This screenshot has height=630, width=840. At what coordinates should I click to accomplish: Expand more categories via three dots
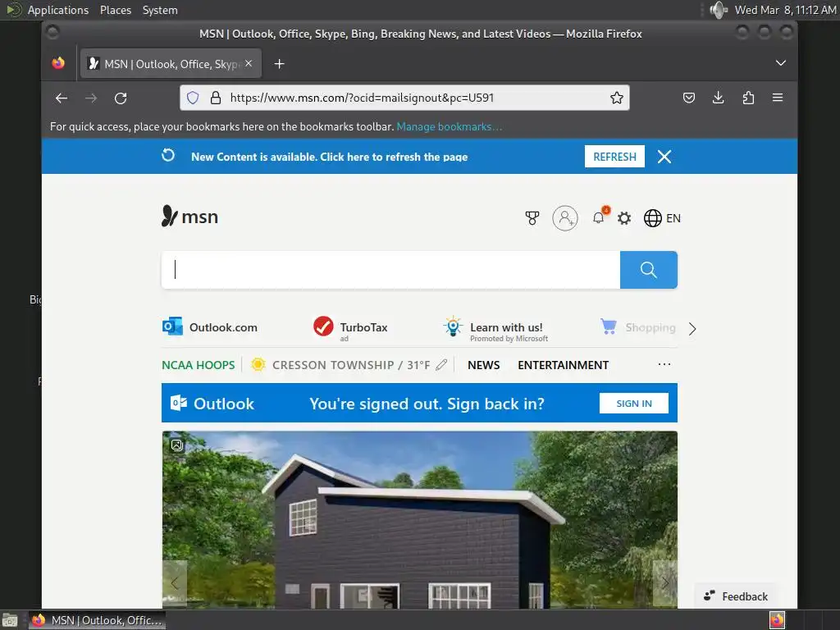[664, 364]
